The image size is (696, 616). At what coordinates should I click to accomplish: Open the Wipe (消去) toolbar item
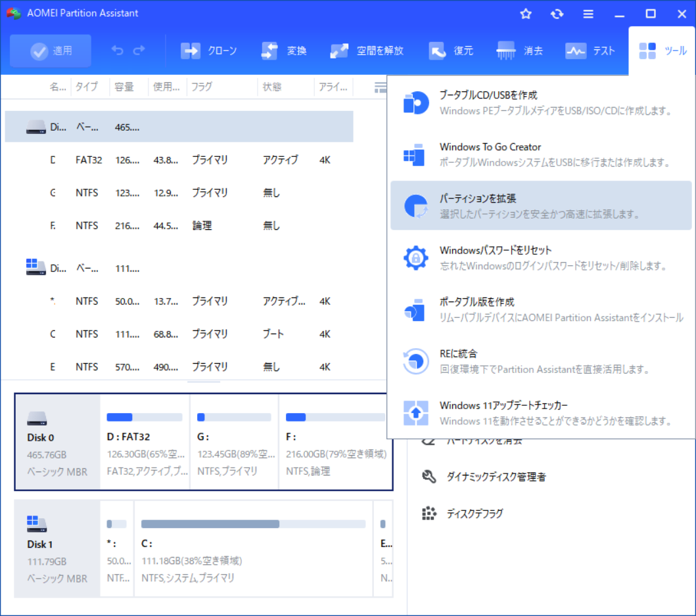[520, 51]
